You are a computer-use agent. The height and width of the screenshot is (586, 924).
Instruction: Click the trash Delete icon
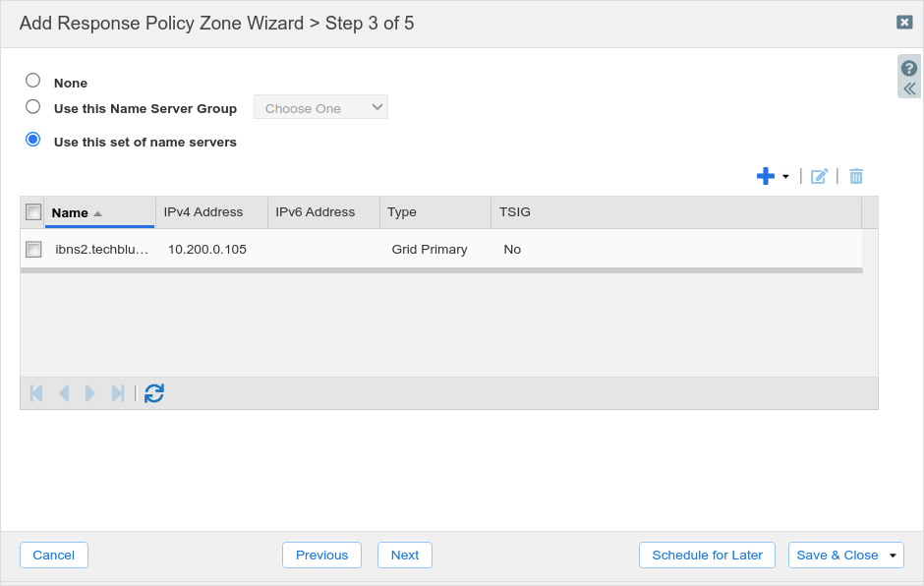click(x=856, y=176)
